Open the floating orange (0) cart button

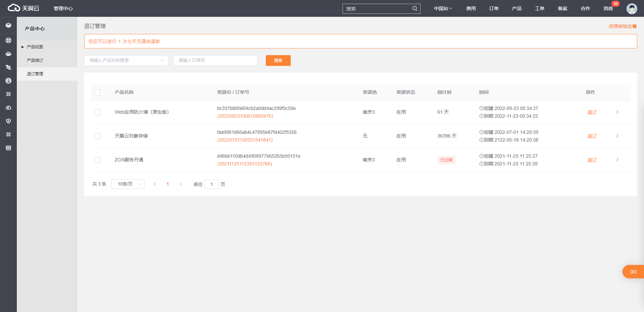[633, 272]
